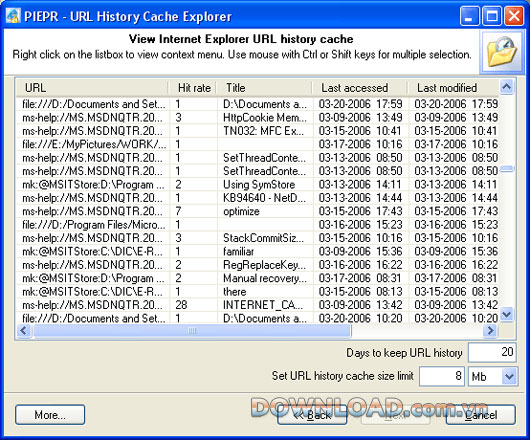Select the row titled optimize
Image resolution: width=530 pixels, height=440 pixels.
(258, 211)
